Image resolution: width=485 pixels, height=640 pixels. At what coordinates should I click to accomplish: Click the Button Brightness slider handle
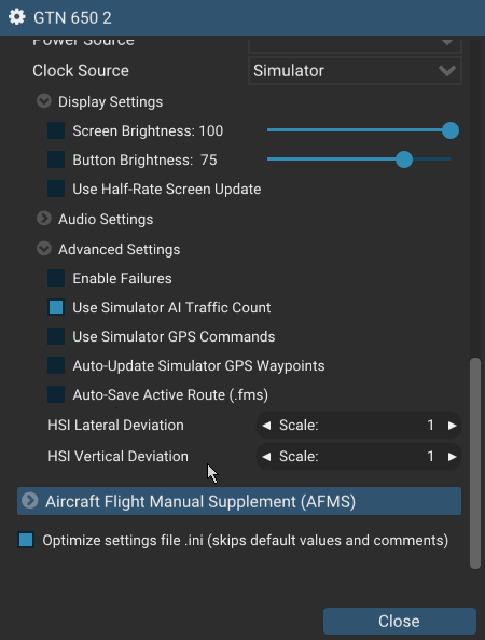(x=405, y=159)
